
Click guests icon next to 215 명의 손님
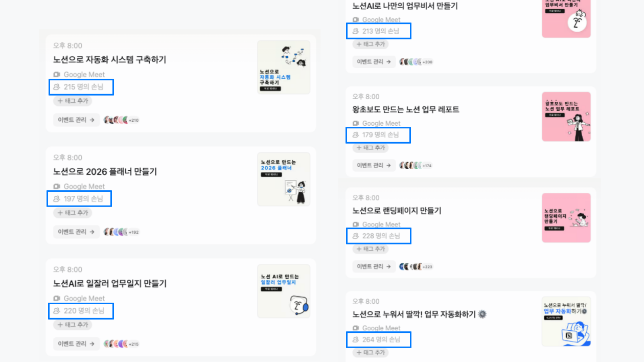click(x=57, y=87)
